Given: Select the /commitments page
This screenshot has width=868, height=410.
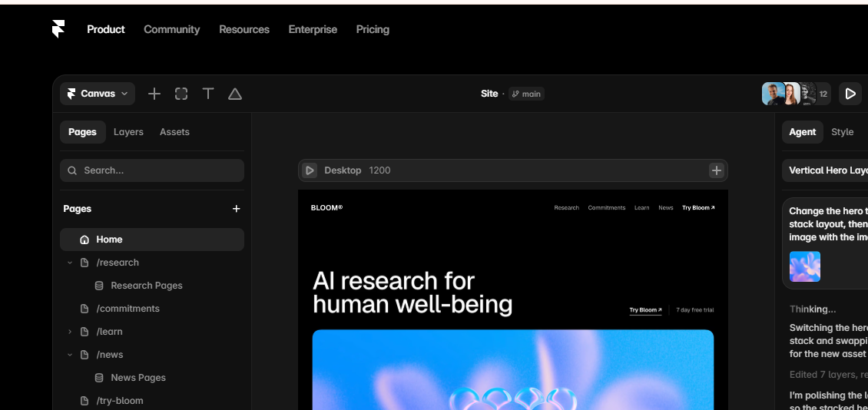Looking at the screenshot, I should 128,309.
